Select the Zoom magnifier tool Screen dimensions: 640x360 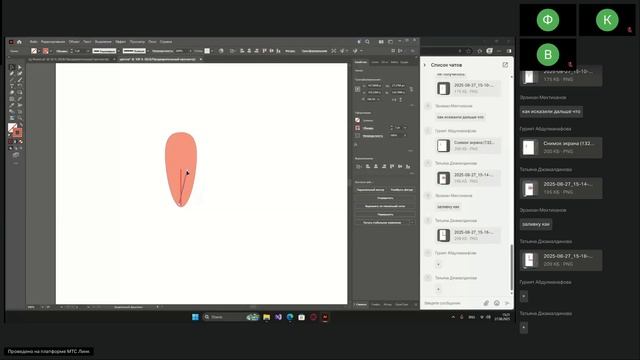click(x=19, y=118)
